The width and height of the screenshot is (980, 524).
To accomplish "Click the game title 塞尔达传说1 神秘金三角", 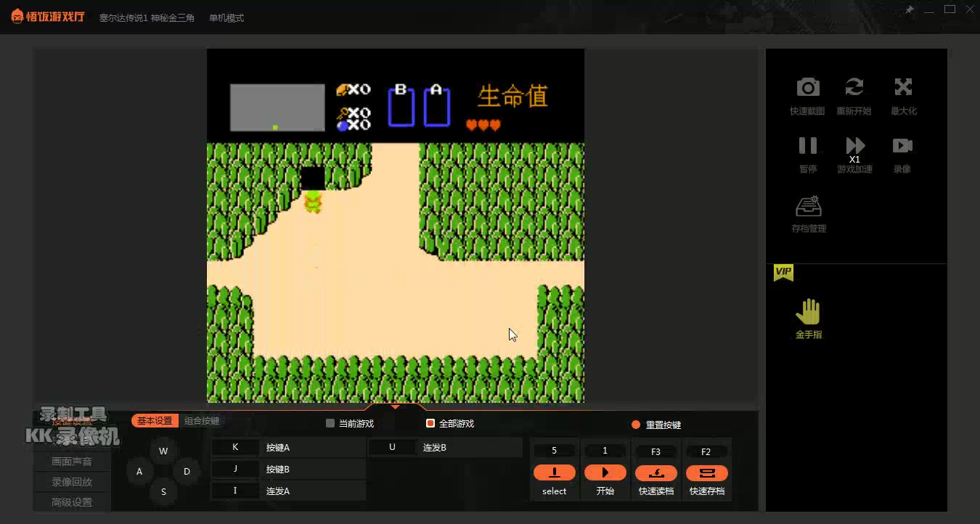I will point(147,17).
